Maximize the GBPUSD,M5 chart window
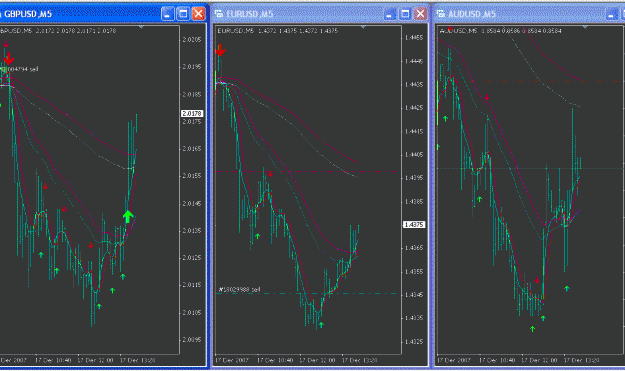The width and height of the screenshot is (625, 371). point(183,14)
